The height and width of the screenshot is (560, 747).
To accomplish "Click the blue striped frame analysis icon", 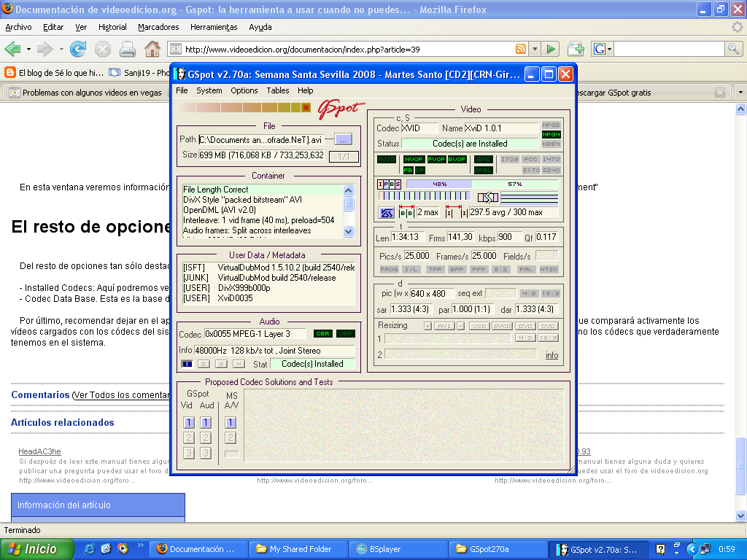I will tap(387, 213).
